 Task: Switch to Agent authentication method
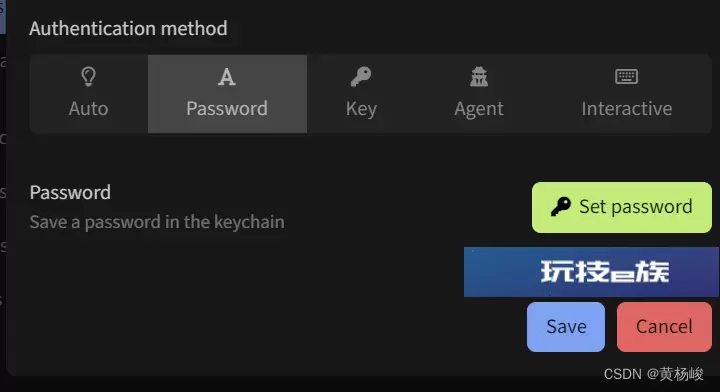click(479, 94)
